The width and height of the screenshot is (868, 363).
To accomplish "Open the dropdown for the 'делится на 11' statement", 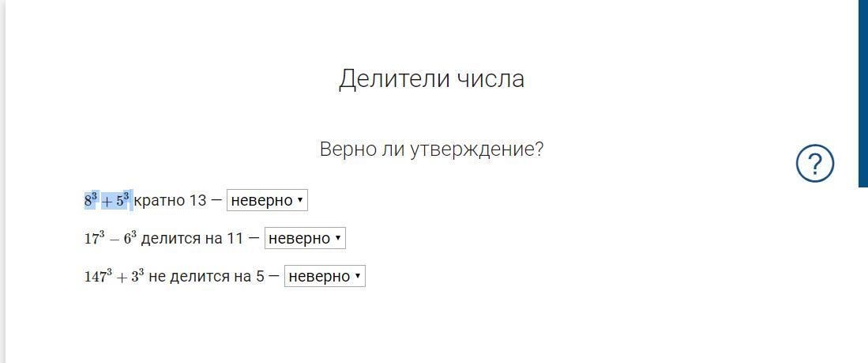I will click(x=305, y=238).
